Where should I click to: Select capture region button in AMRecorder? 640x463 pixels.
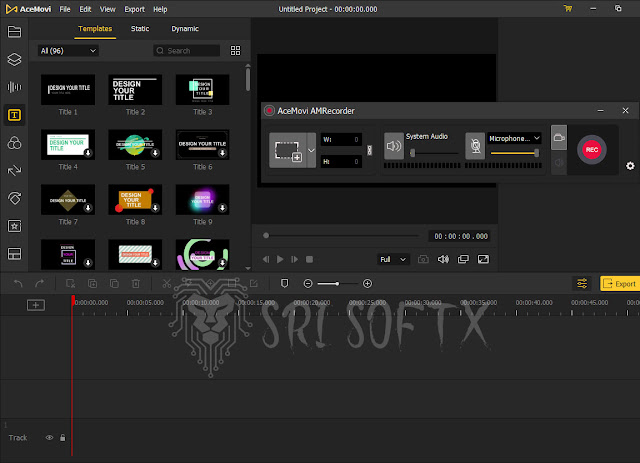(x=288, y=150)
